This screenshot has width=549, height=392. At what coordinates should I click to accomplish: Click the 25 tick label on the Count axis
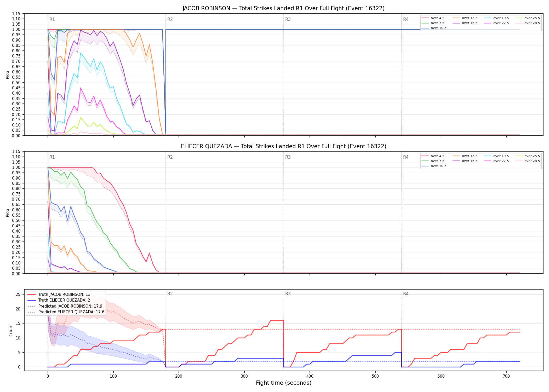[18, 294]
